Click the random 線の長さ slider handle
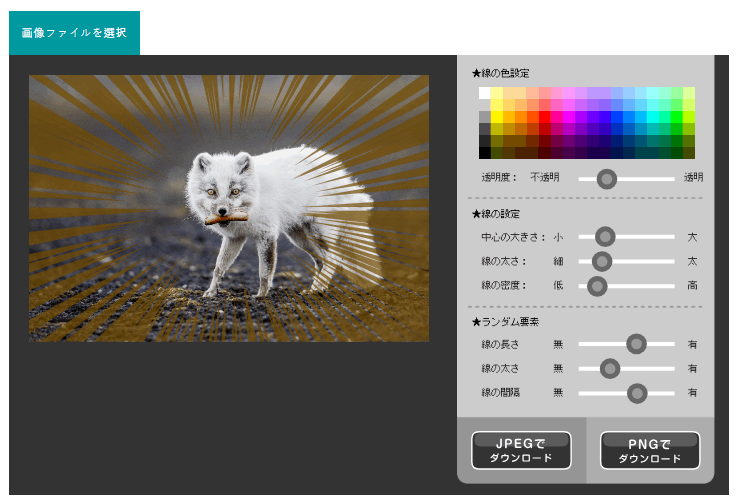Viewport: 744px width, 504px height. (x=636, y=344)
